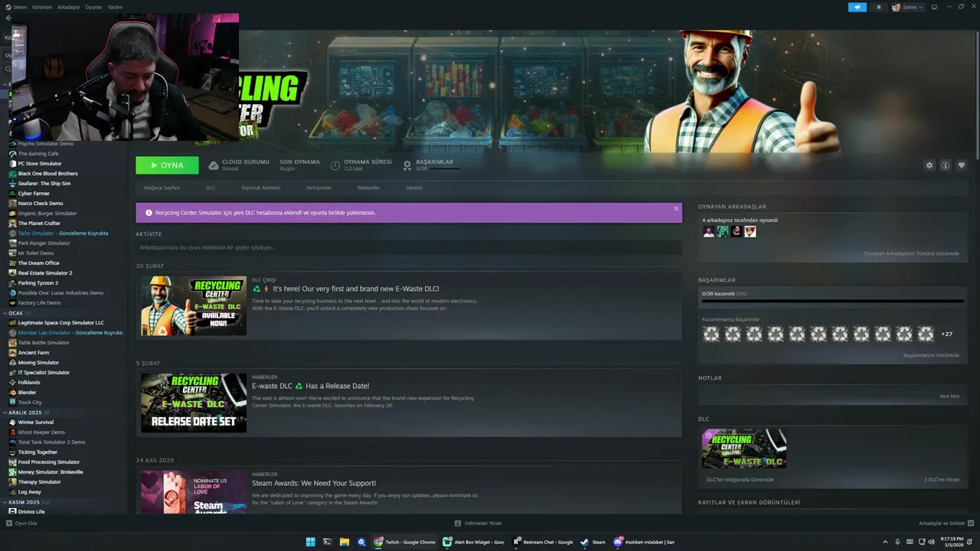Open the Oyunlar menu

click(x=94, y=7)
